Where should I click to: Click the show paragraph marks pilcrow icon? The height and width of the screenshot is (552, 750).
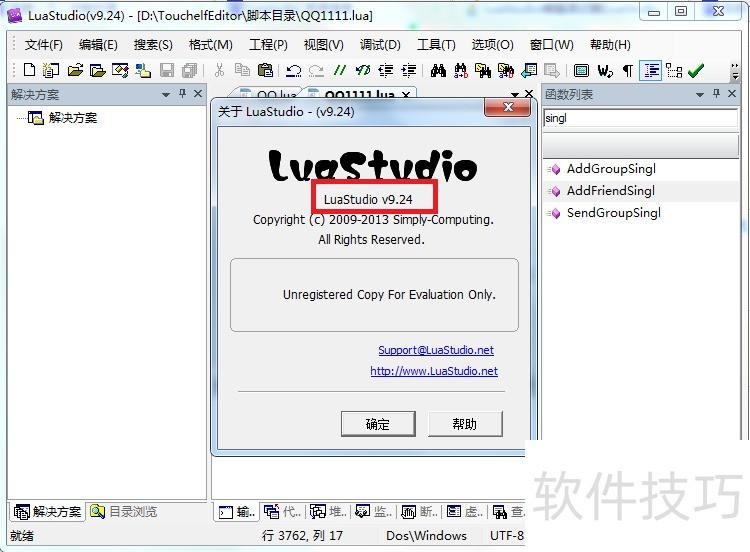(x=628, y=71)
